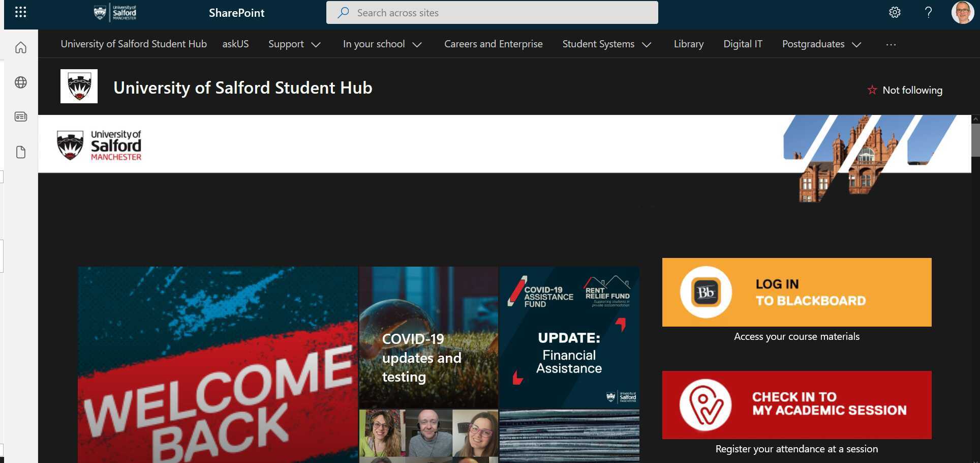Open the overflow ellipsis navigation menu

click(891, 44)
